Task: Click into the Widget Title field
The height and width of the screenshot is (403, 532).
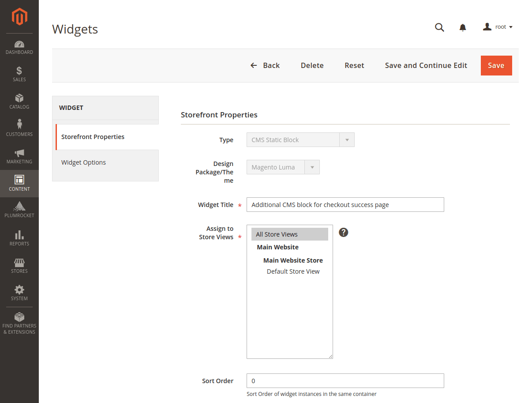Action: click(345, 205)
